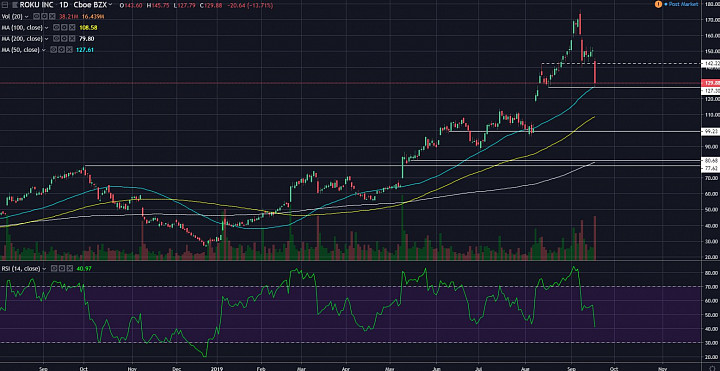Hide the MA (50, close) indicator
This screenshot has height=371, width=720.
pos(53,50)
